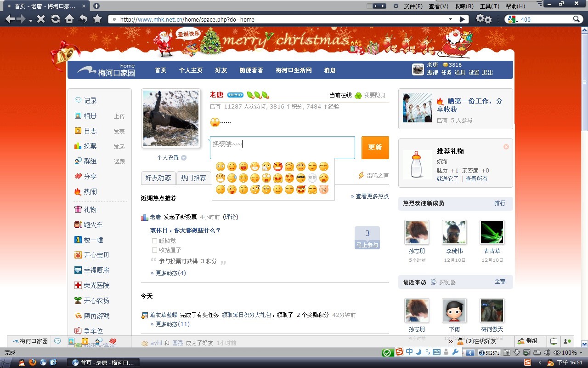Open the 帮助(H) menu
The width and height of the screenshot is (588, 368).
(515, 6)
